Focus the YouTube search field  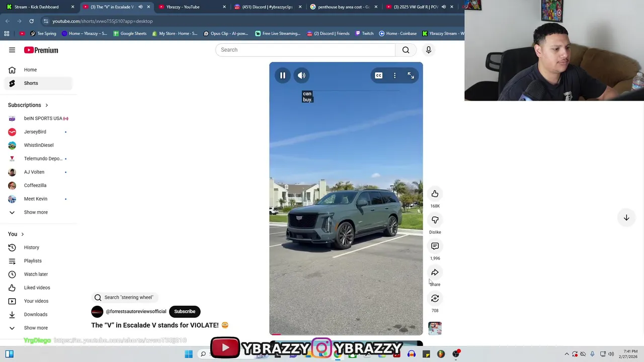306,50
